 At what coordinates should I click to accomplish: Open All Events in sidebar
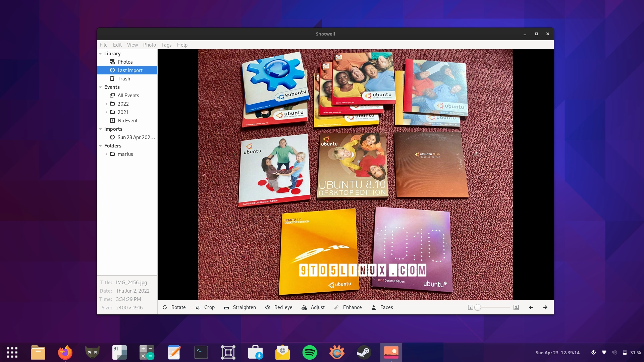coord(128,96)
